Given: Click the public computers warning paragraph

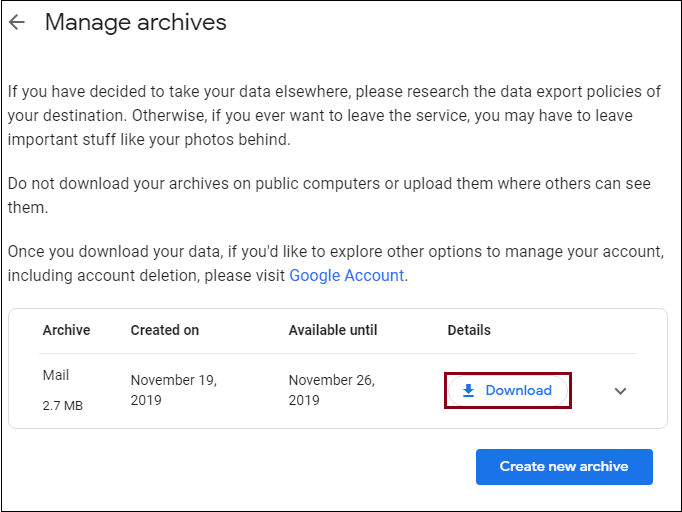Looking at the screenshot, I should tap(329, 195).
